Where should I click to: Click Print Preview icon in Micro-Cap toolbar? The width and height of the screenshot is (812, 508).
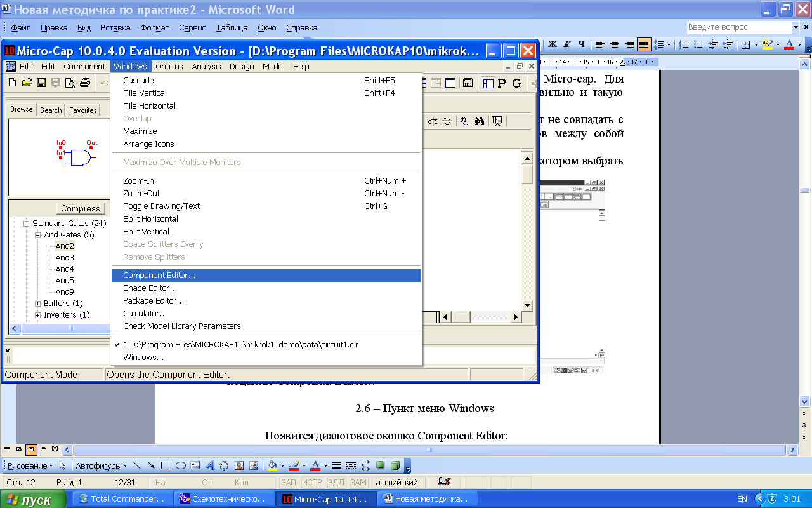point(70,83)
